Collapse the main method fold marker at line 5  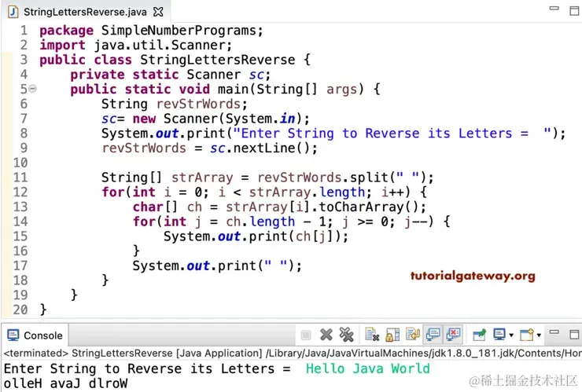[33, 89]
